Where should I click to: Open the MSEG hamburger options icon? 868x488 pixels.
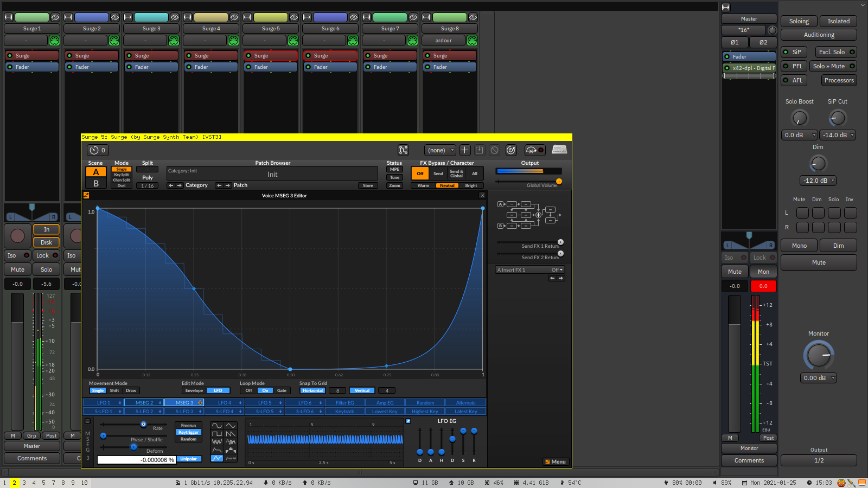(87, 421)
